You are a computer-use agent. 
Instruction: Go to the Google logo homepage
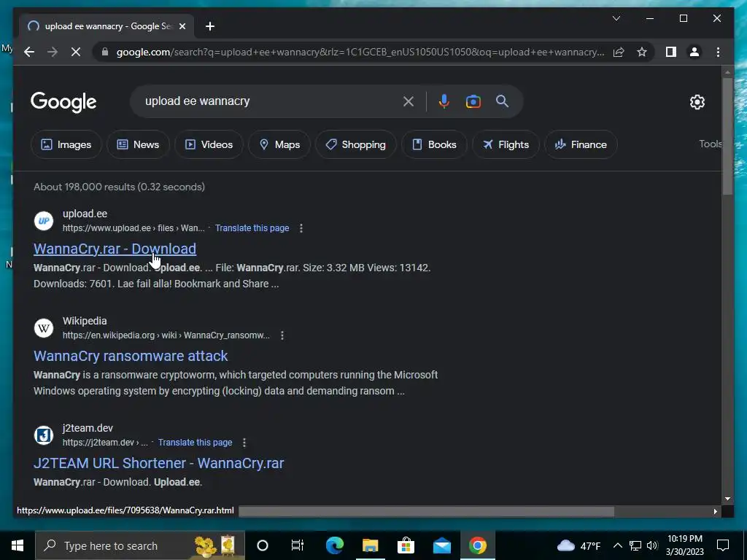pyautogui.click(x=63, y=102)
